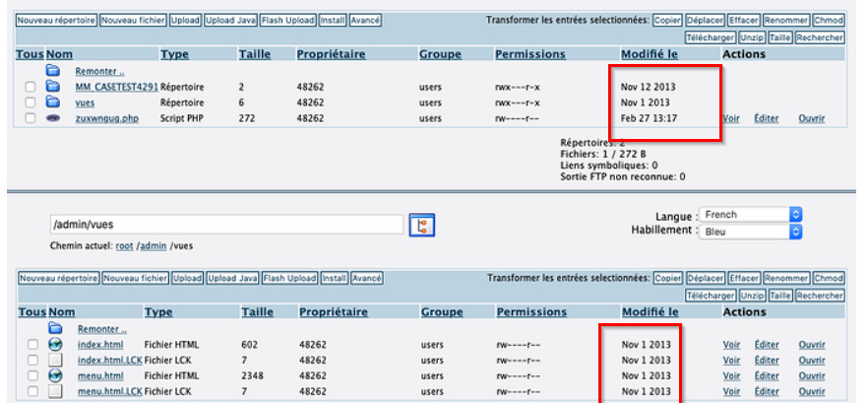Open the vues directory link

pos(86,102)
